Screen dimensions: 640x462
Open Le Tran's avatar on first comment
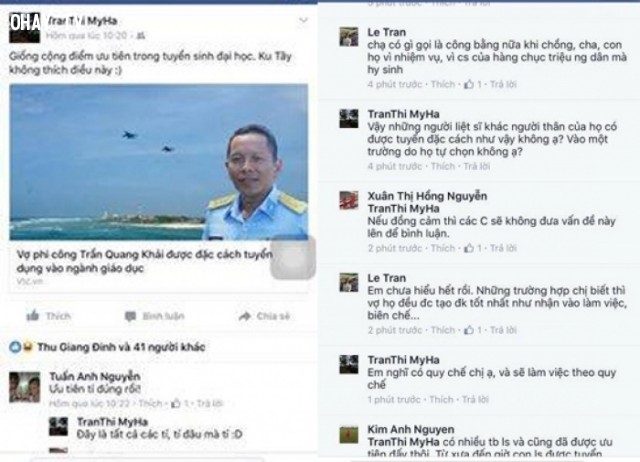tap(349, 37)
